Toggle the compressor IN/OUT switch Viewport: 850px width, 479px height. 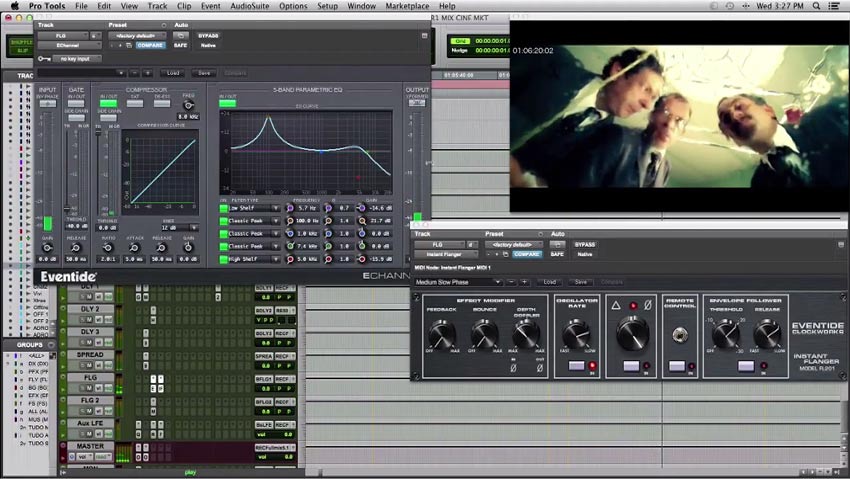(x=108, y=103)
